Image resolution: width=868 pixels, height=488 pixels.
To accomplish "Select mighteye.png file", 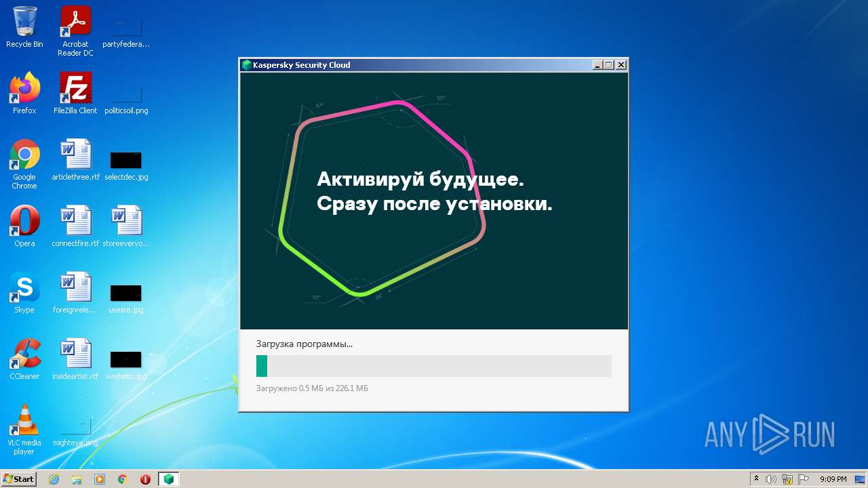I will coord(75,432).
